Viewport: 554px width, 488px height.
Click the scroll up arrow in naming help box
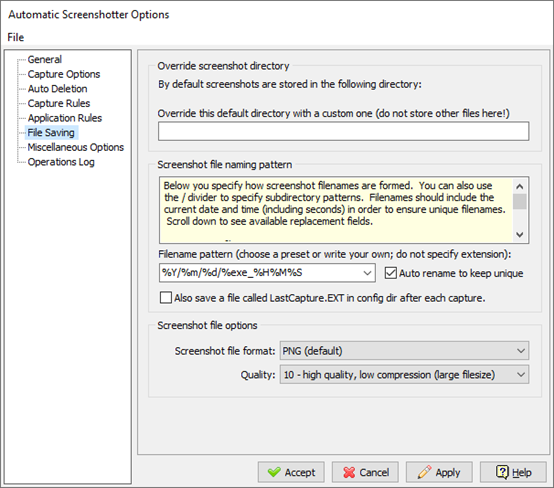pyautogui.click(x=520, y=186)
